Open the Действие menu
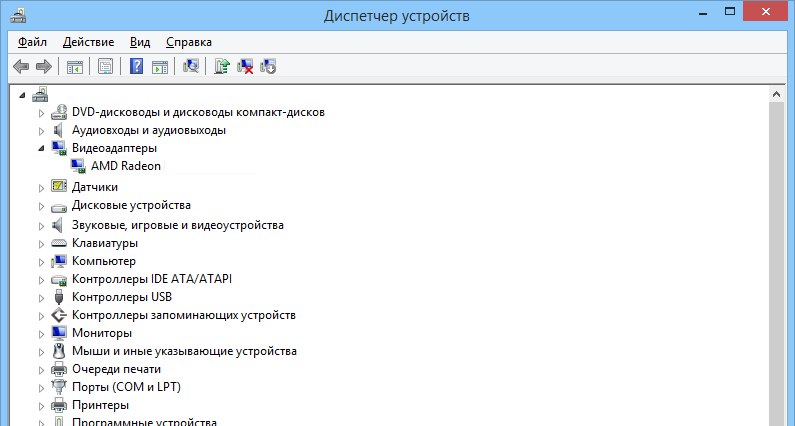Image resolution: width=795 pixels, height=426 pixels. pos(88,42)
